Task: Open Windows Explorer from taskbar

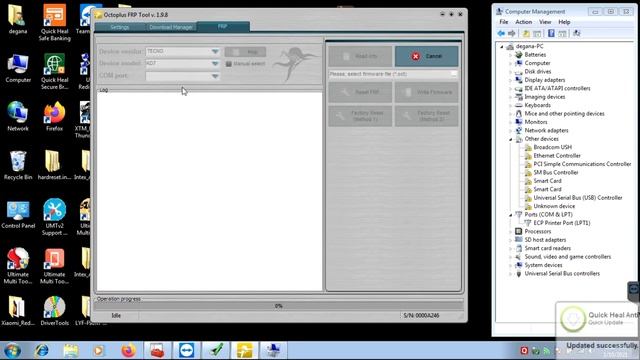Action: (x=70, y=351)
